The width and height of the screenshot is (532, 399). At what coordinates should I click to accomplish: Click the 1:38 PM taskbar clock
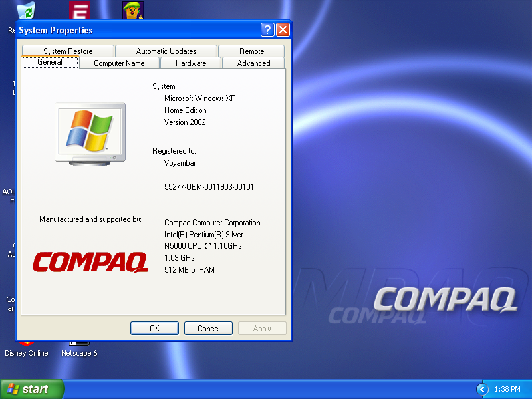tap(507, 389)
